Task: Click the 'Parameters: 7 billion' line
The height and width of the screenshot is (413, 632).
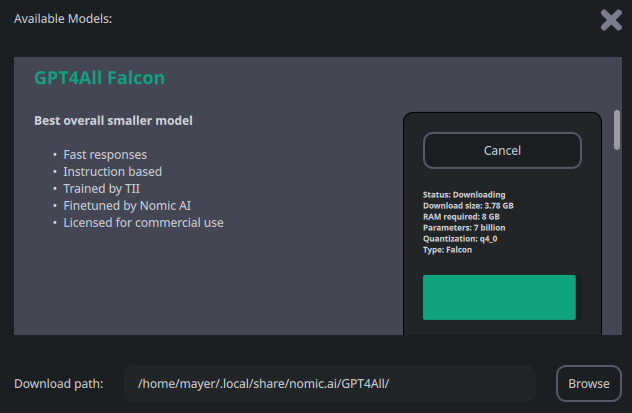Action: click(464, 228)
